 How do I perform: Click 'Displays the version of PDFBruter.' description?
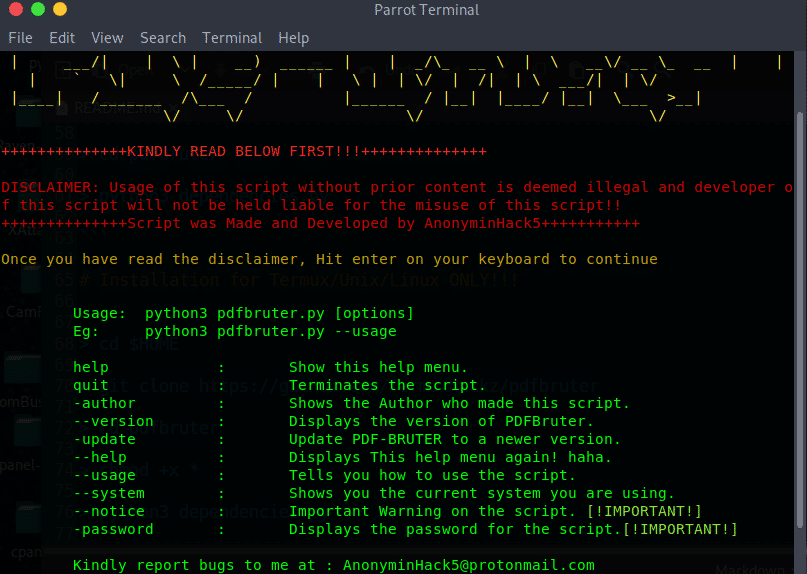441,422
